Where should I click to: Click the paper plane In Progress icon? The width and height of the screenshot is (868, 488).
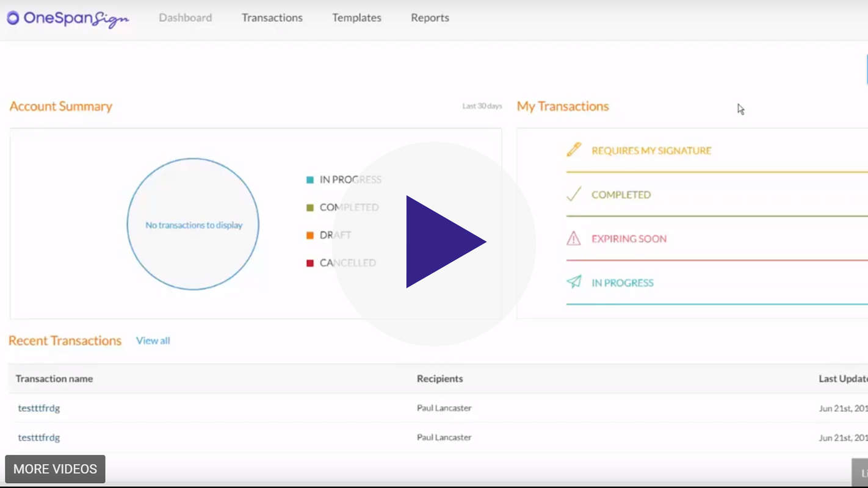point(574,282)
